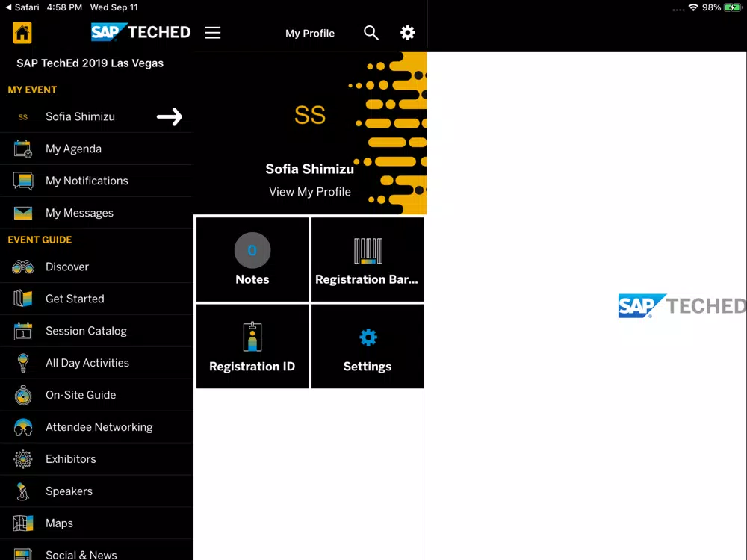Click the Session Catalog calendar icon
Screen dimensions: 747x560
coord(23,331)
